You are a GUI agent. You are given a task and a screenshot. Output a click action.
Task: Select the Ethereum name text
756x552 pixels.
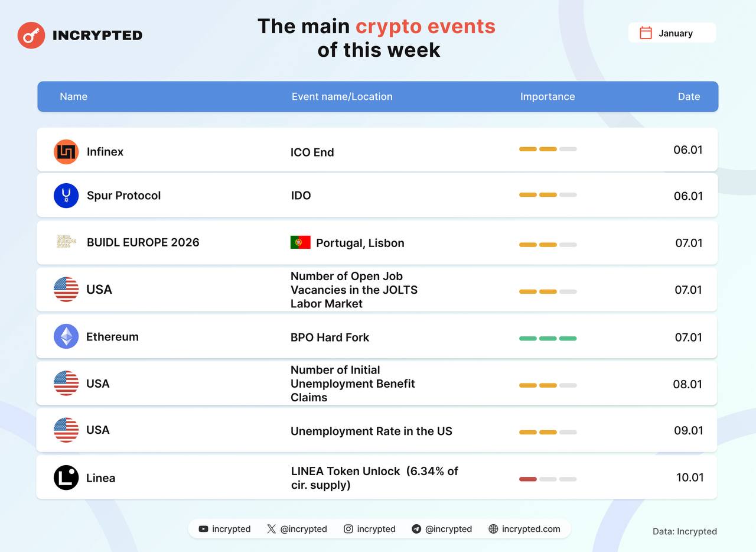tap(112, 337)
